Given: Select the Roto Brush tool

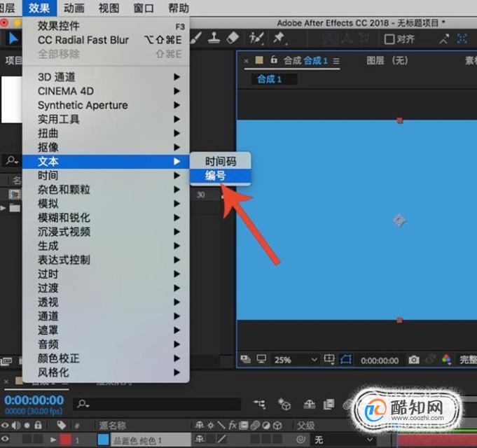Looking at the screenshot, I should click(256, 38).
